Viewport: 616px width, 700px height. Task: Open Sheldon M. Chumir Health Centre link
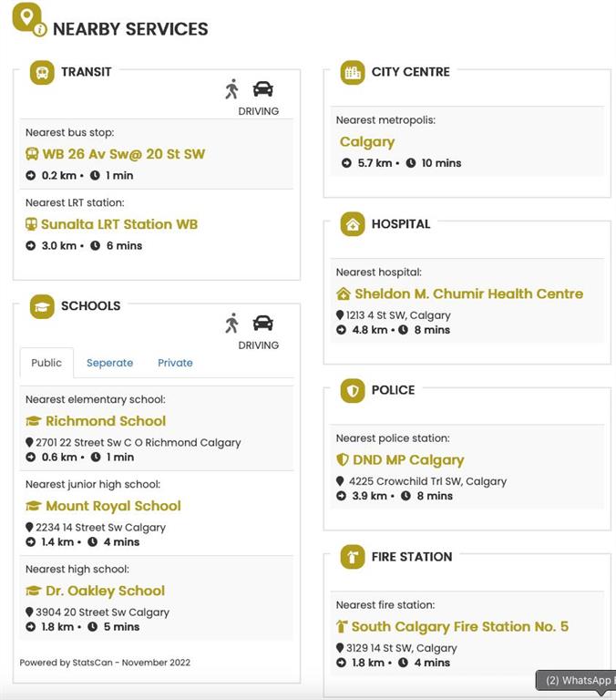467,293
